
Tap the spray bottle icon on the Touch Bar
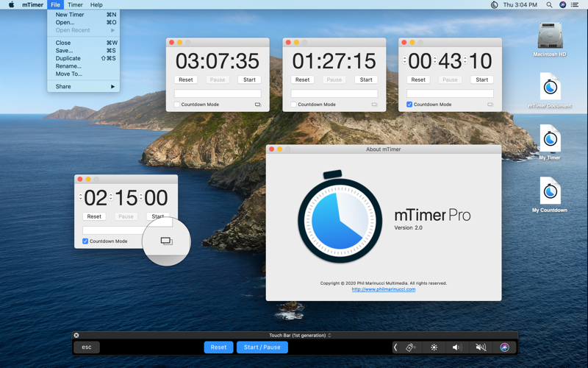tap(410, 347)
